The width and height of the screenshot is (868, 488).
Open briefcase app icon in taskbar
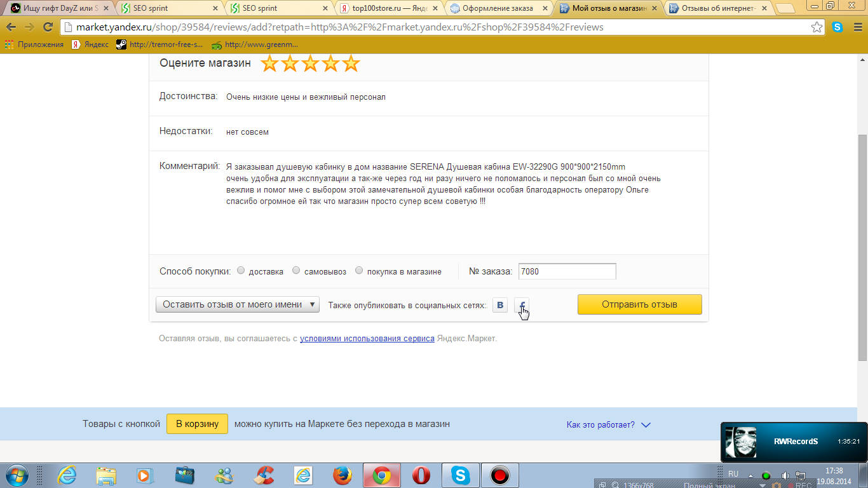[x=185, y=475]
